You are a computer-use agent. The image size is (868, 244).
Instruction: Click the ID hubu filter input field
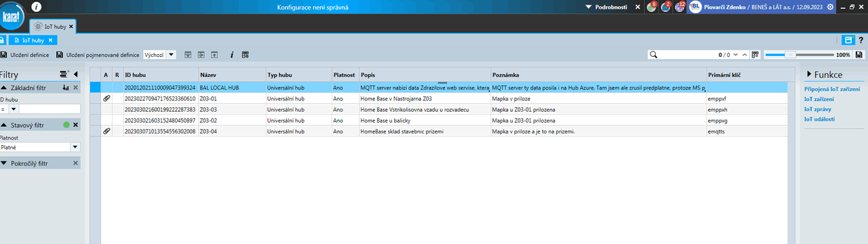click(x=50, y=108)
